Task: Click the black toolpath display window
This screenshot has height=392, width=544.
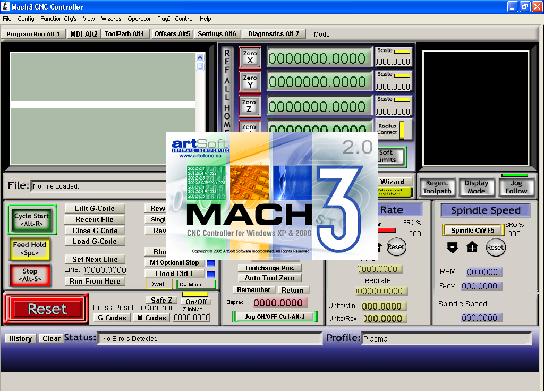Action: tap(475, 108)
